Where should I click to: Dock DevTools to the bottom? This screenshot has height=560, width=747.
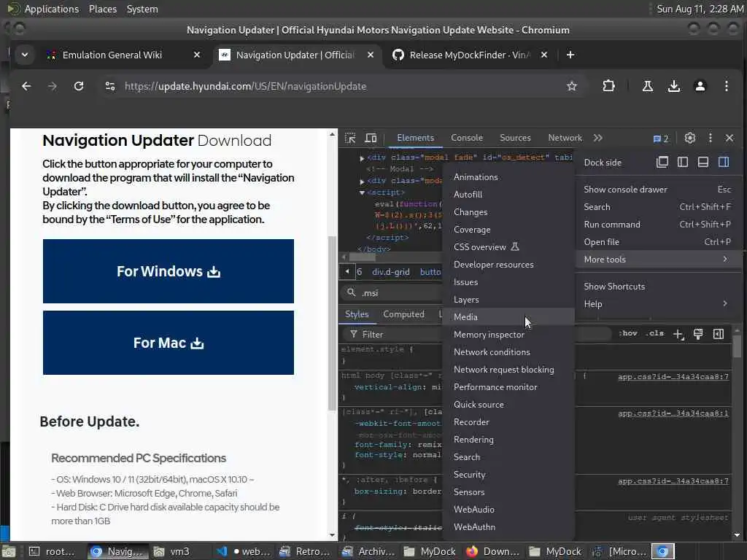click(x=703, y=162)
